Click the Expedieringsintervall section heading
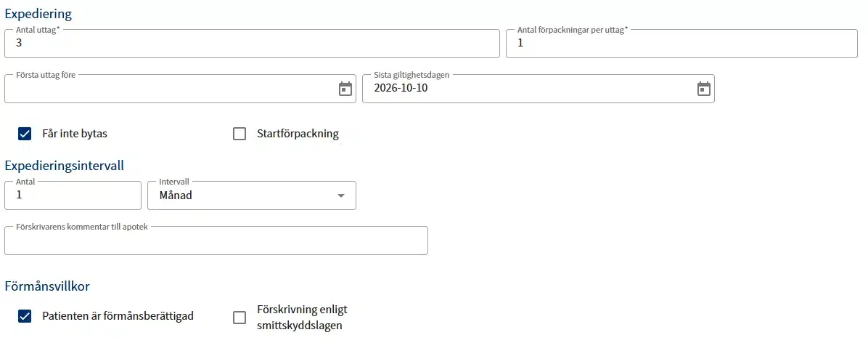 [64, 165]
